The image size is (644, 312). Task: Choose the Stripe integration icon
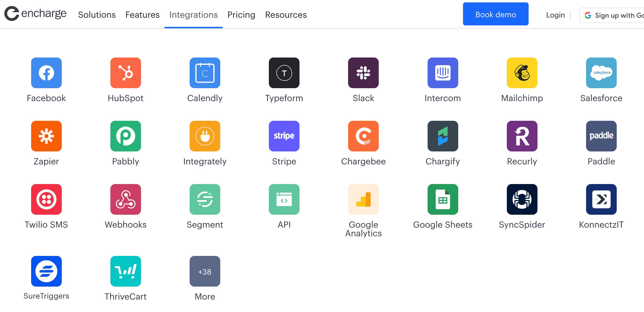[x=284, y=136]
